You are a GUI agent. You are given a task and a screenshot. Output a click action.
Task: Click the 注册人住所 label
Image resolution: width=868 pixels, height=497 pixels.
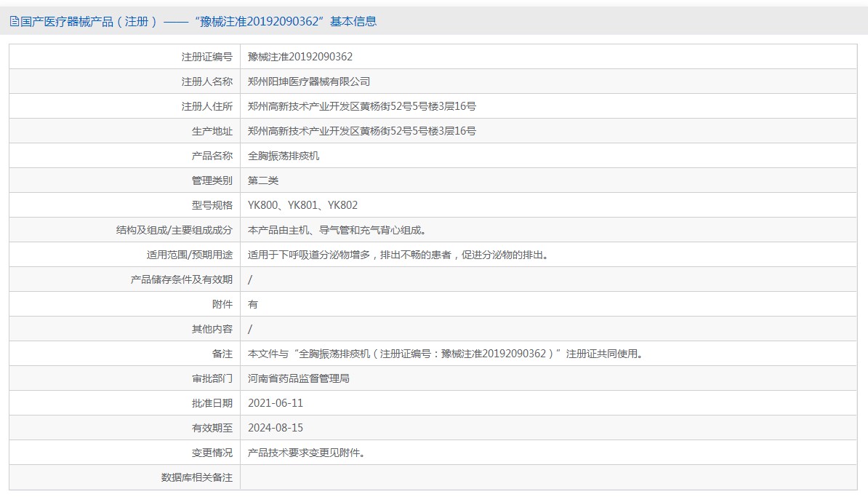point(207,106)
